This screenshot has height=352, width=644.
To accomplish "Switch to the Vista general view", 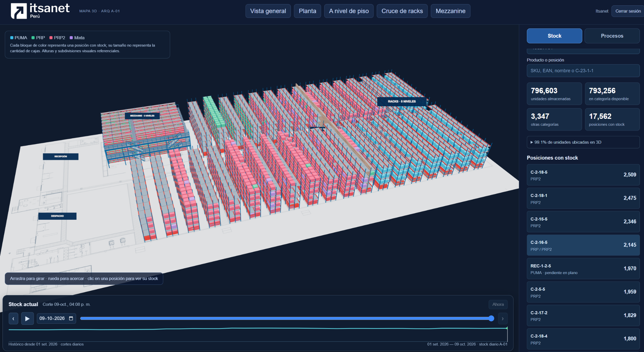I will [268, 11].
